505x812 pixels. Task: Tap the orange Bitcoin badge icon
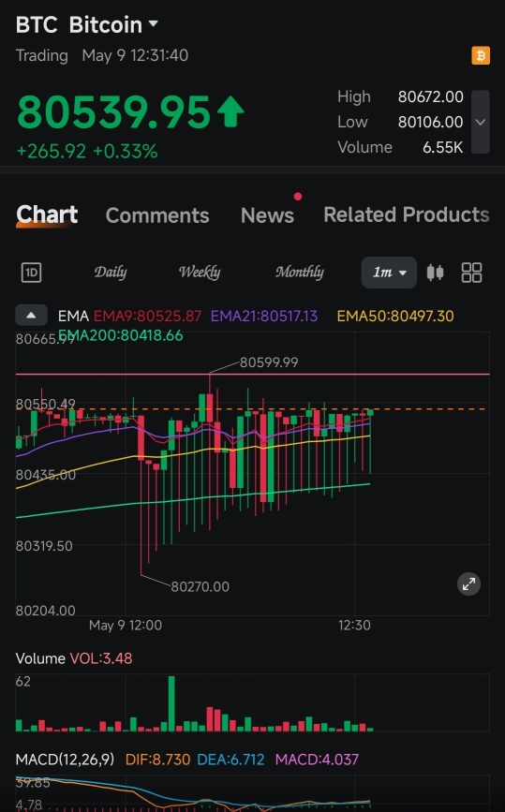click(480, 55)
